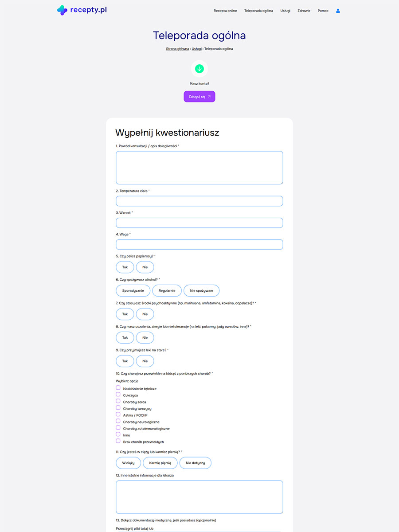This screenshot has height=532, width=399.
Task: Tick the Cukrzyca checkbox
Action: click(x=118, y=395)
